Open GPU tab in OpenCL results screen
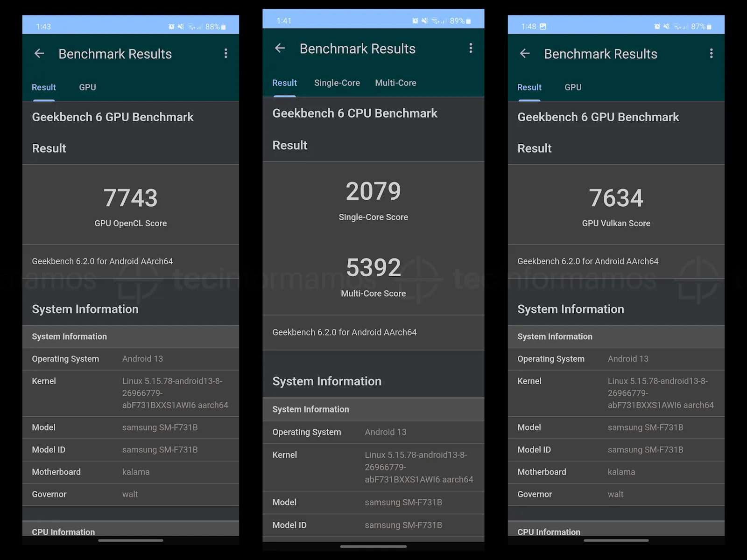 point(87,87)
